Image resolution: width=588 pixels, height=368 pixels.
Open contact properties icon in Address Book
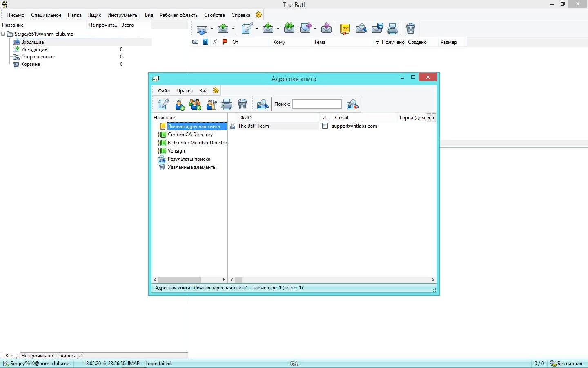211,105
